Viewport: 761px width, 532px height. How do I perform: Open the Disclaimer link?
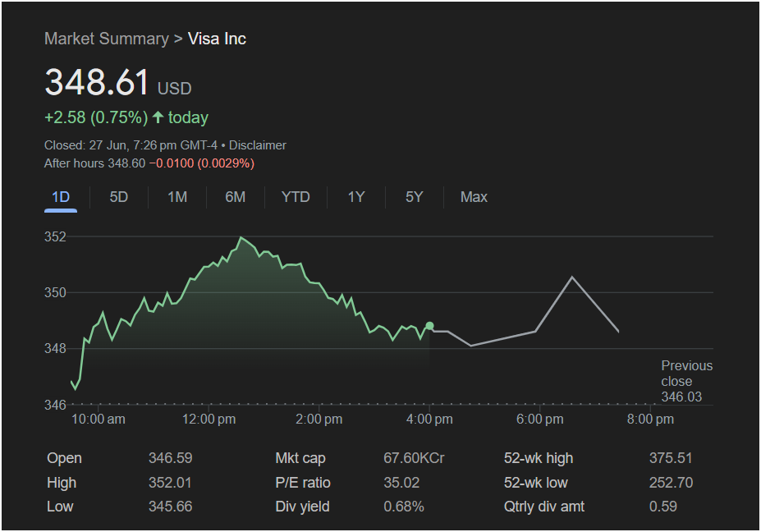[x=257, y=145]
